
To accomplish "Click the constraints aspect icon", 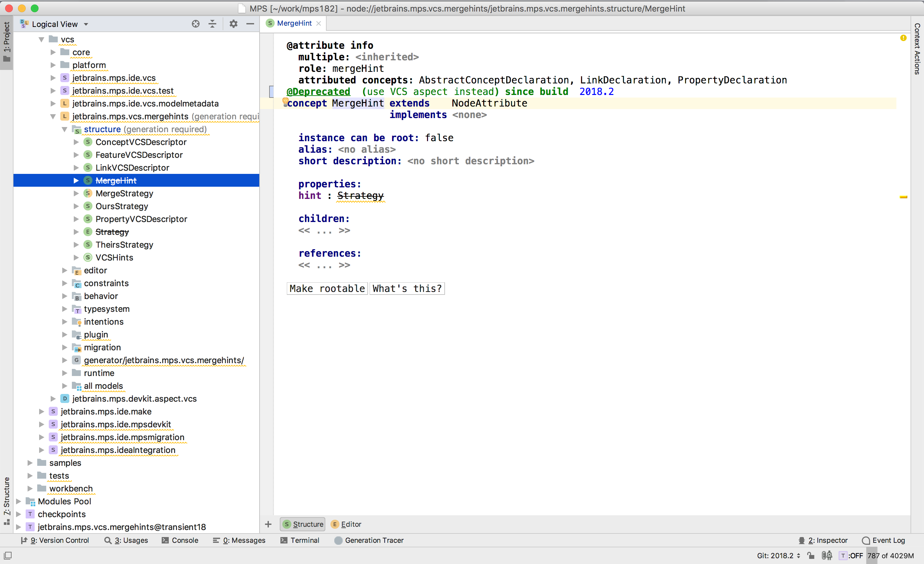I will tap(76, 283).
